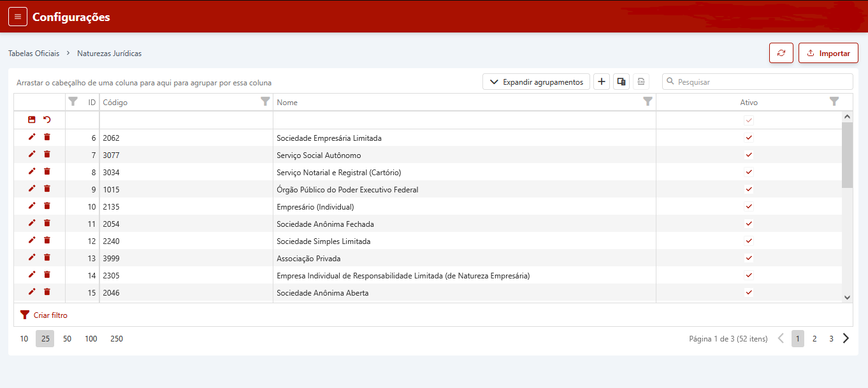Open the Ativo column filter dropdown
The height and width of the screenshot is (388, 868).
click(x=834, y=102)
